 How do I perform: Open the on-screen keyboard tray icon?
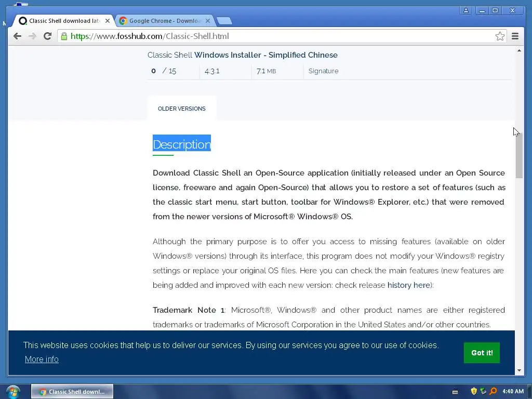(x=455, y=392)
